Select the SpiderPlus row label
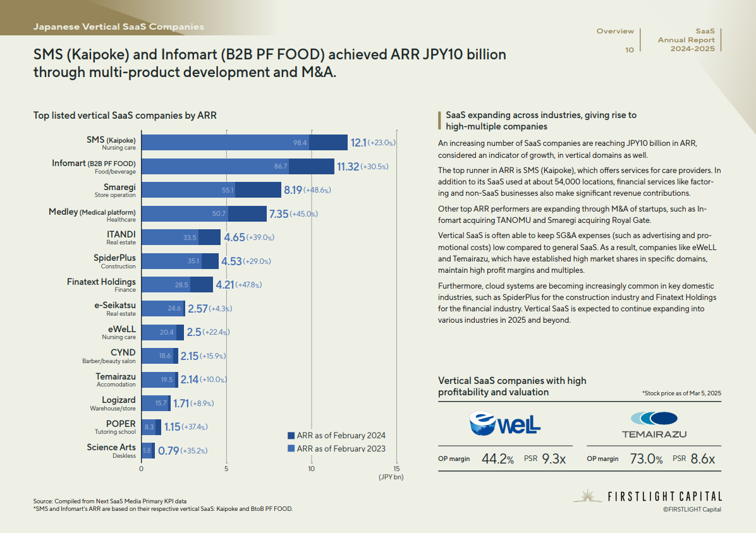This screenshot has width=756, height=533. coord(115,261)
